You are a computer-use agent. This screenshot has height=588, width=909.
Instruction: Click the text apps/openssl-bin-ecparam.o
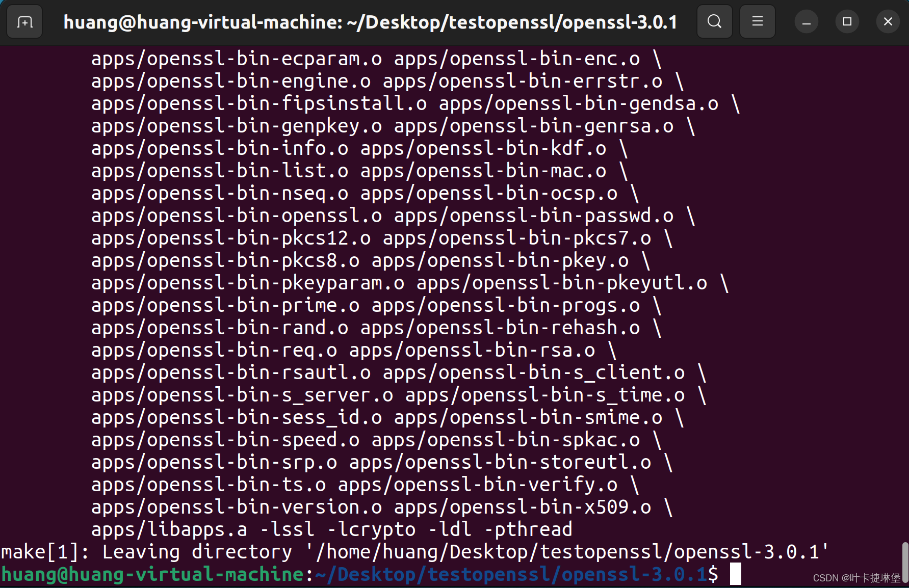(x=237, y=59)
